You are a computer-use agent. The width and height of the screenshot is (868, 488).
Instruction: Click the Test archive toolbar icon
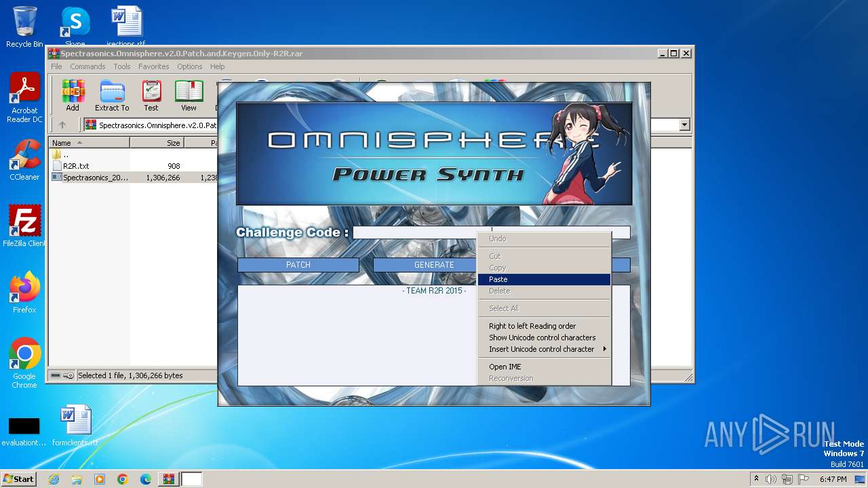[x=151, y=96]
